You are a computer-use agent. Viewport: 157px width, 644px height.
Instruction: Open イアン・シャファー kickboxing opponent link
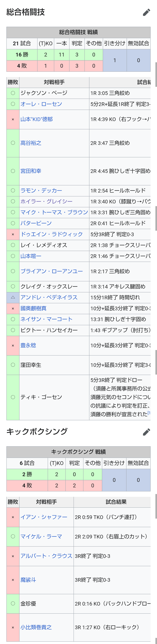44,517
